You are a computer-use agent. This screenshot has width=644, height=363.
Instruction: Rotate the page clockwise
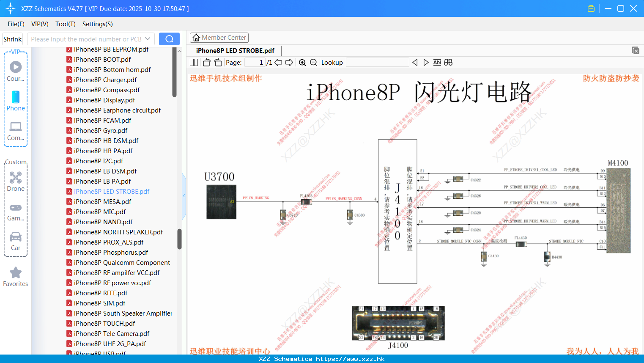click(218, 63)
